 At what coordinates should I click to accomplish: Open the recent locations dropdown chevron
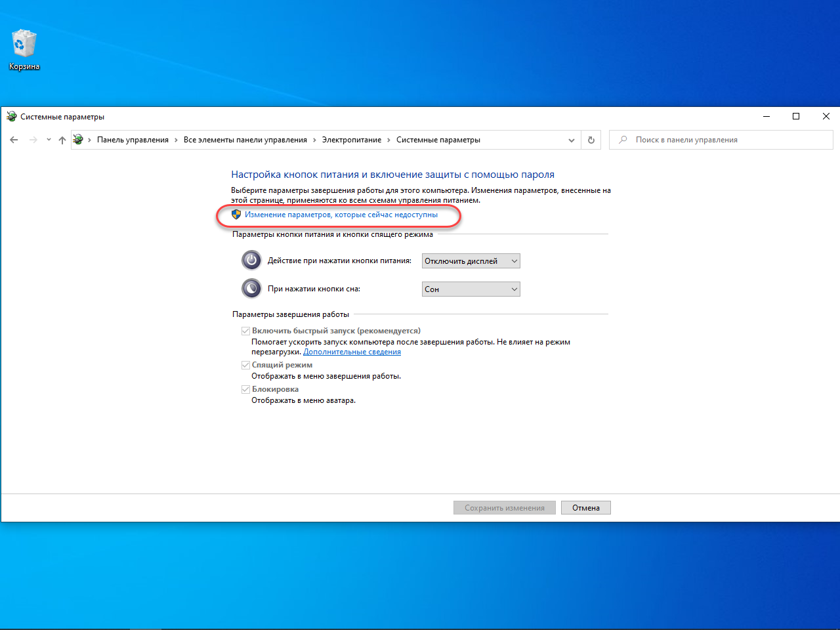(49, 140)
